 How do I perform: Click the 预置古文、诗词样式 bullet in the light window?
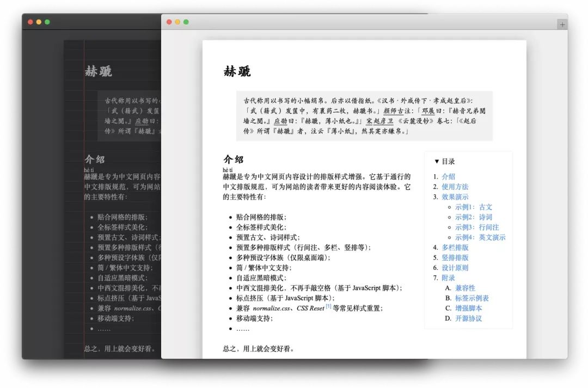tap(268, 237)
